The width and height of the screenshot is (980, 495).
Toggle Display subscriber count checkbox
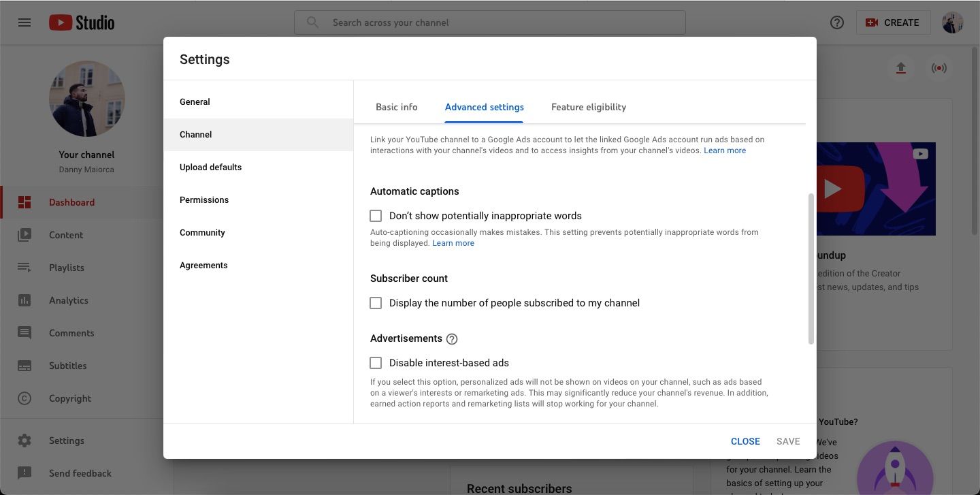coord(376,303)
